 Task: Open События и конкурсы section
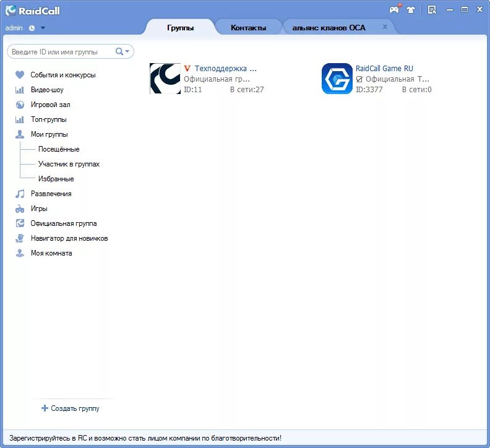[63, 75]
